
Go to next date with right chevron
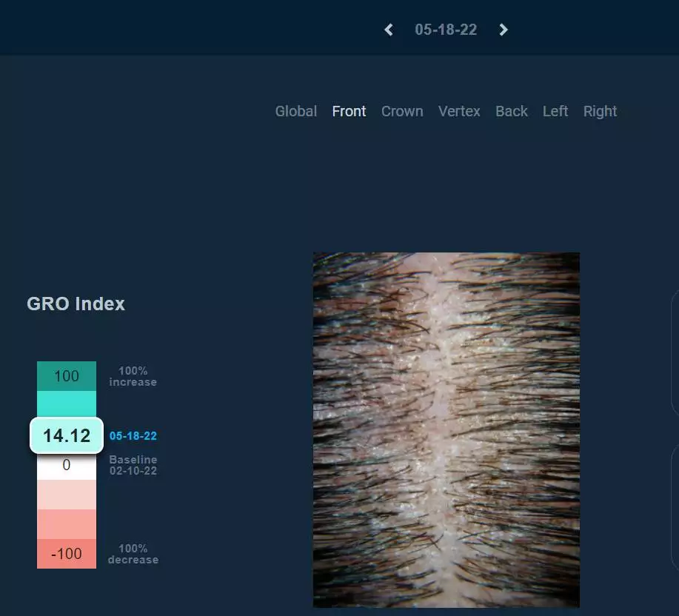pos(504,30)
